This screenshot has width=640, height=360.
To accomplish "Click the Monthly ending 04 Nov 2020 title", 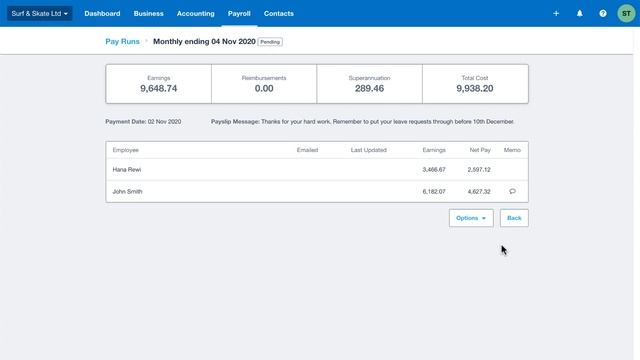I will (x=204, y=42).
